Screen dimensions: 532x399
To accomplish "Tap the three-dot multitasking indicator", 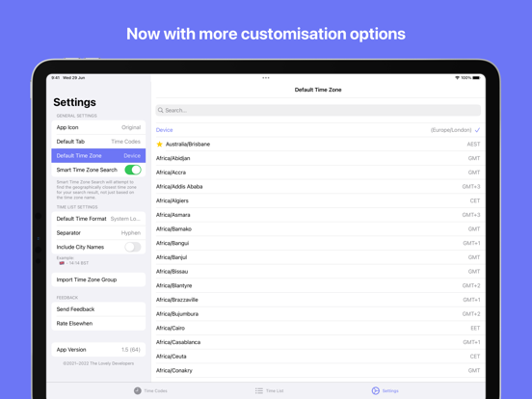I will (x=266, y=78).
